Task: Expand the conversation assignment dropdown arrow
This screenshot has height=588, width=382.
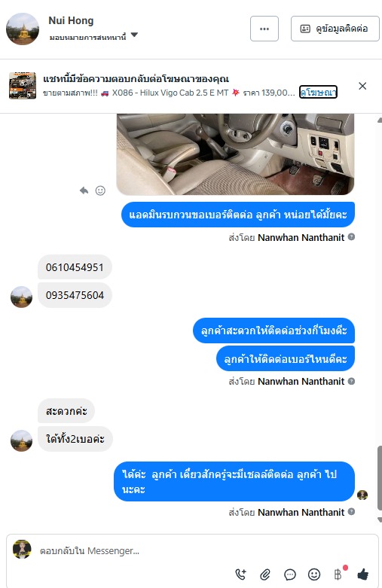Action: coord(134,35)
